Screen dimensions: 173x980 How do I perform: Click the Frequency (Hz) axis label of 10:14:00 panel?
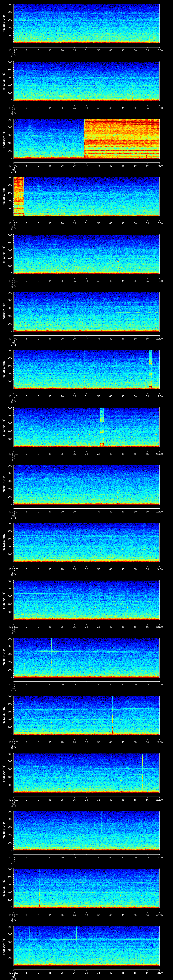point(4,24)
